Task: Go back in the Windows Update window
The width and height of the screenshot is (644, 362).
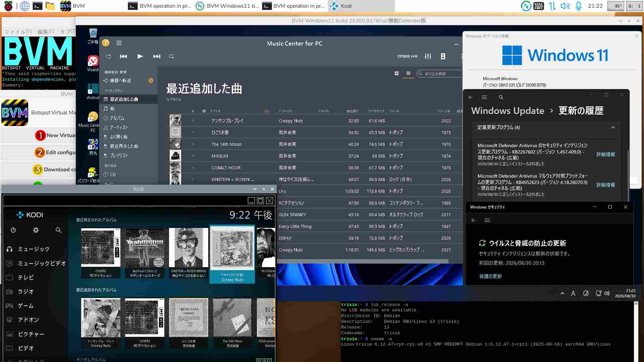Action: [x=471, y=97]
